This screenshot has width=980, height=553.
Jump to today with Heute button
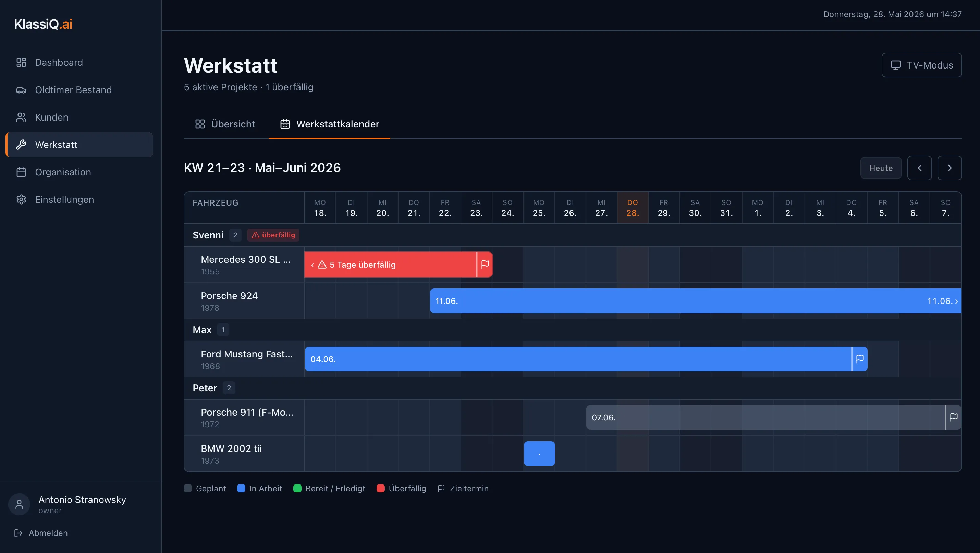881,168
